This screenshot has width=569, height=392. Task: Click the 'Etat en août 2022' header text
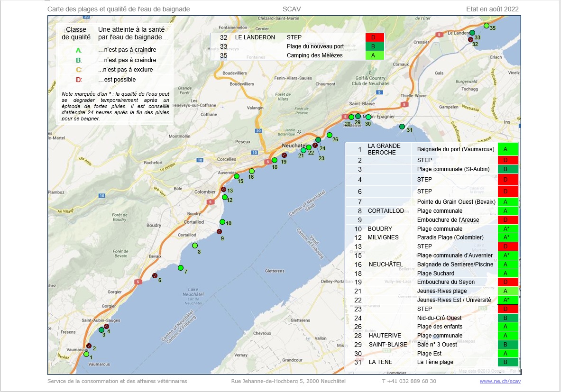tap(492, 9)
